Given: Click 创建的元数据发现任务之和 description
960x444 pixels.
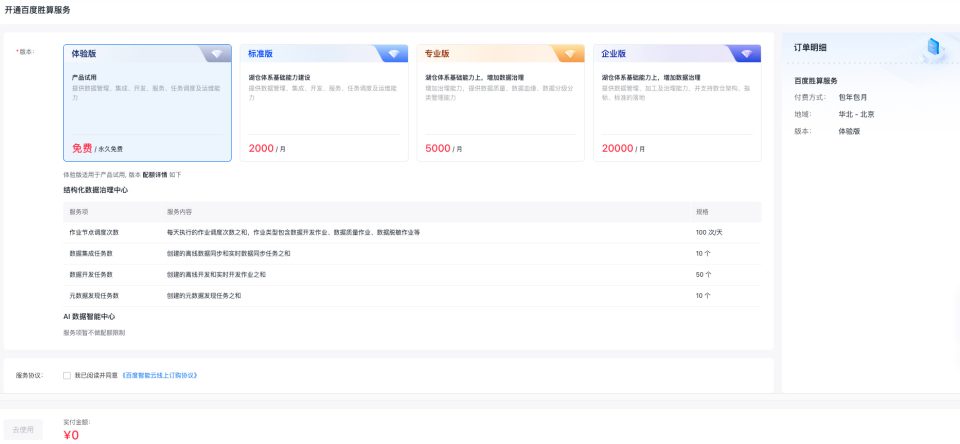Looking at the screenshot, I should point(204,296).
